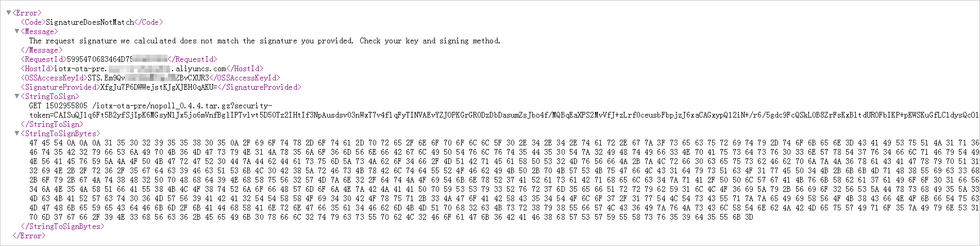The image size is (980, 246).
Task: Collapse the StringToSignBytes element triangle
Action: 17,134
